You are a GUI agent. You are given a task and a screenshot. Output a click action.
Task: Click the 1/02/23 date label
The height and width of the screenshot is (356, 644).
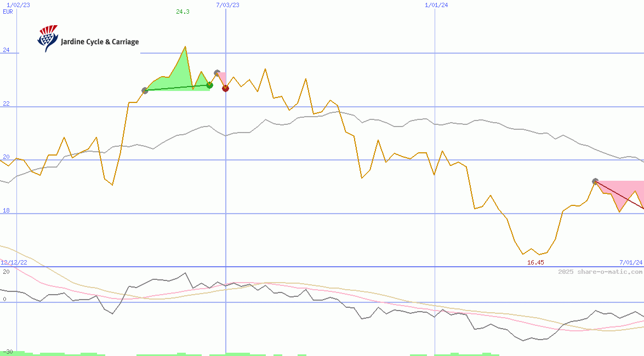(18, 5)
